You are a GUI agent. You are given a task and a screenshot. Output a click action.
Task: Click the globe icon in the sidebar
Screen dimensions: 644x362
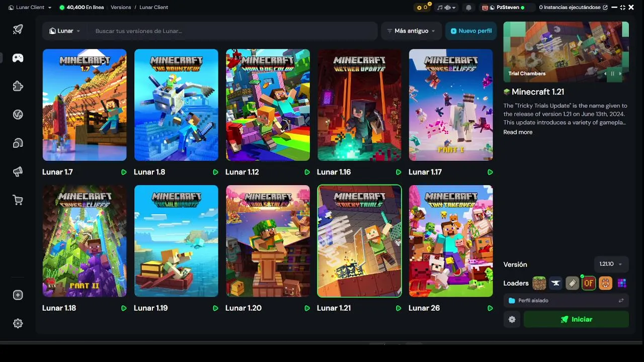click(18, 115)
